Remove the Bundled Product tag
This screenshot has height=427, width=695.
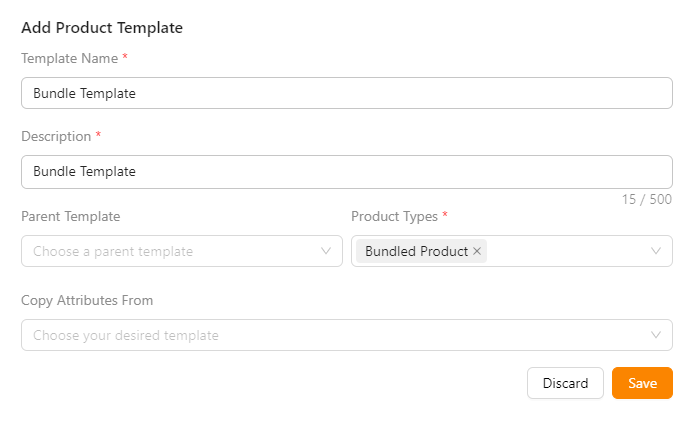pos(477,252)
